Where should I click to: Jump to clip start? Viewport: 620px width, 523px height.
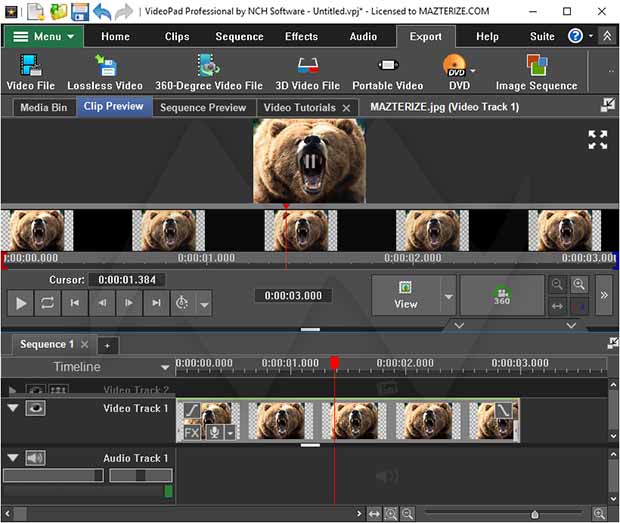74,303
